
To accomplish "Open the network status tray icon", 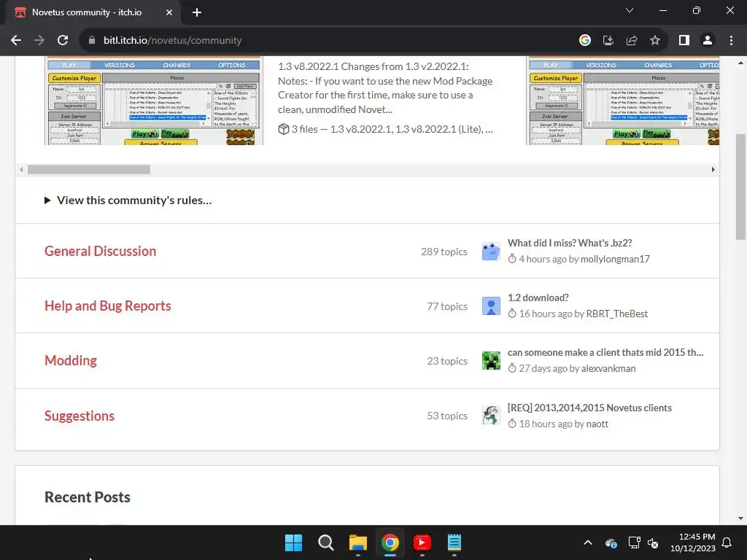I will tap(634, 542).
